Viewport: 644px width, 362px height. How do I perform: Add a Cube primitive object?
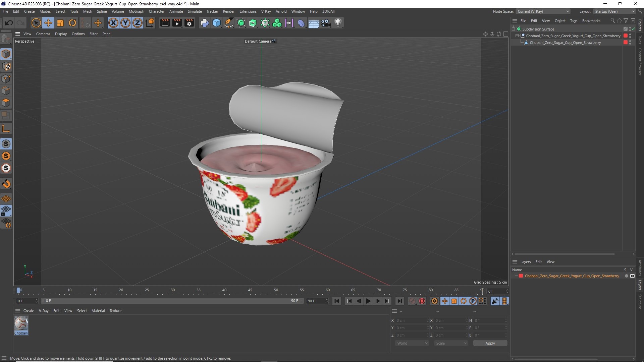[x=217, y=23]
